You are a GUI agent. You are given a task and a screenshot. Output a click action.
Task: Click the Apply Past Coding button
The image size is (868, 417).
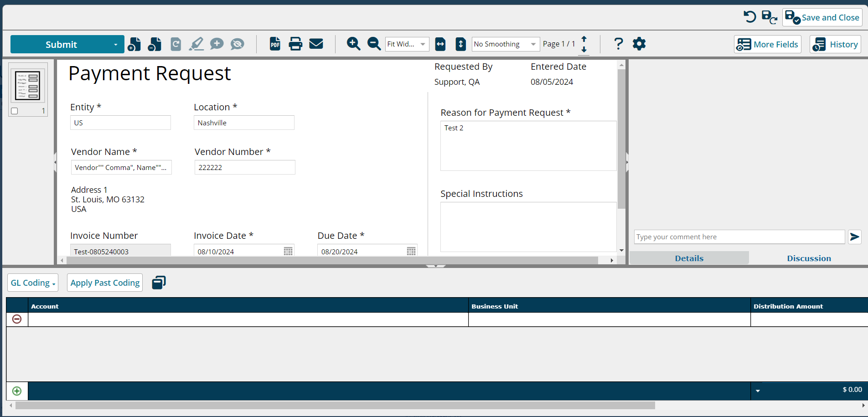click(x=105, y=283)
